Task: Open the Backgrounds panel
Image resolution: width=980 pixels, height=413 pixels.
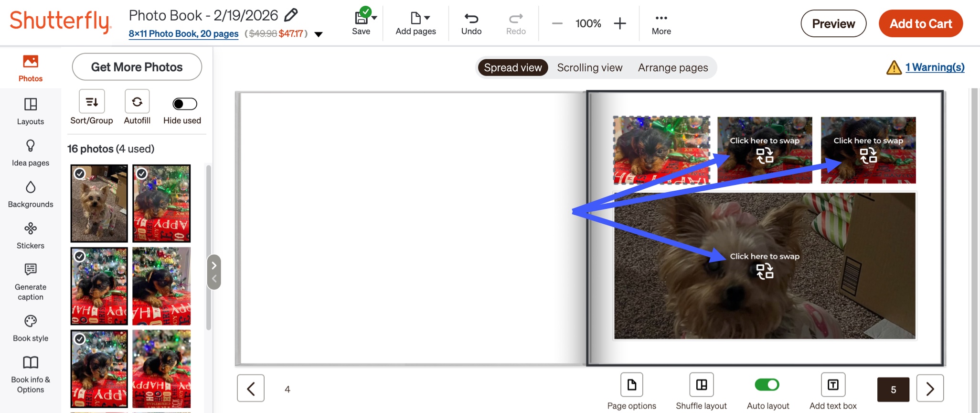Action: [31, 194]
